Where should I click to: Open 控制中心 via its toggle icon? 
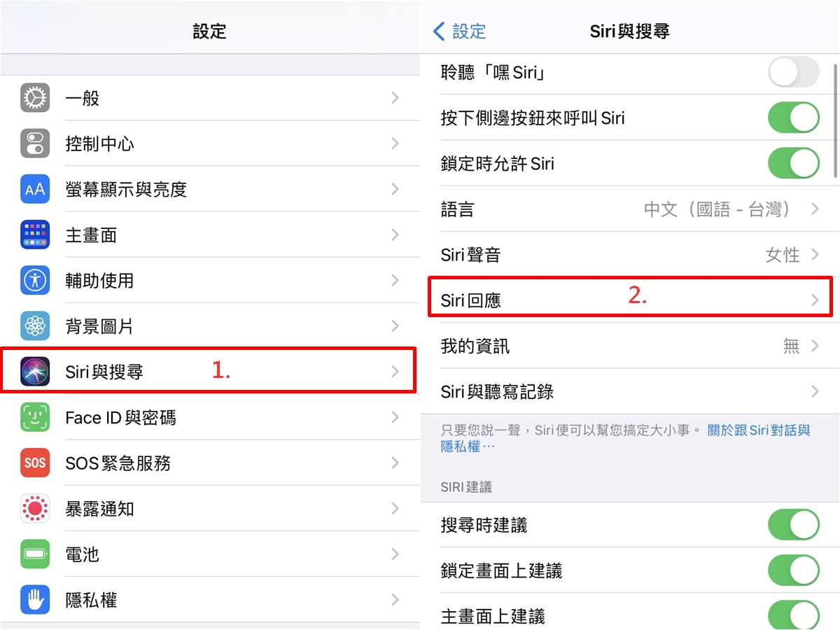(35, 143)
